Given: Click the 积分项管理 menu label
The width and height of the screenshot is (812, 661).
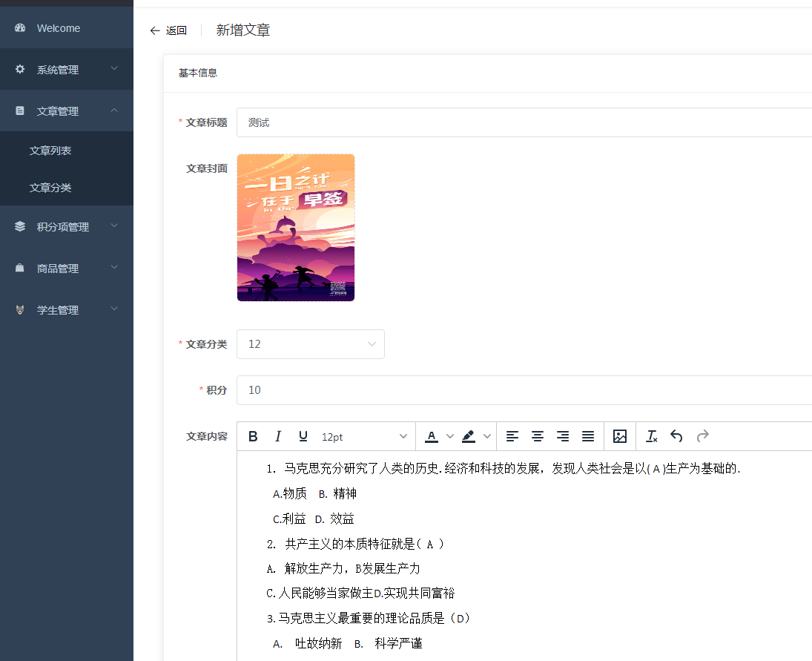Looking at the screenshot, I should (x=62, y=227).
